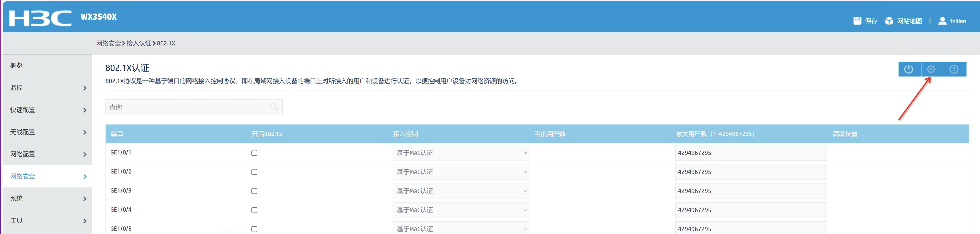This screenshot has width=980, height=234.
Task: Select the GE1/0/4 port cell
Action: point(121,210)
